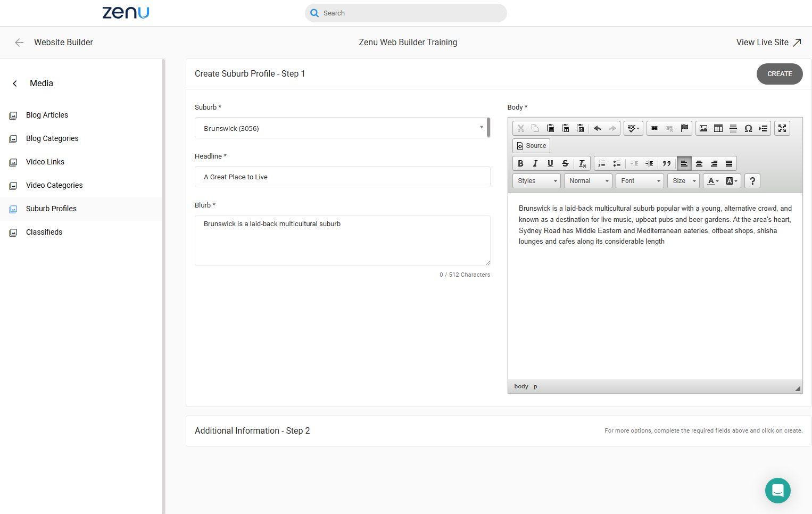Toggle underline formatting
This screenshot has width=812, height=514.
click(x=550, y=163)
